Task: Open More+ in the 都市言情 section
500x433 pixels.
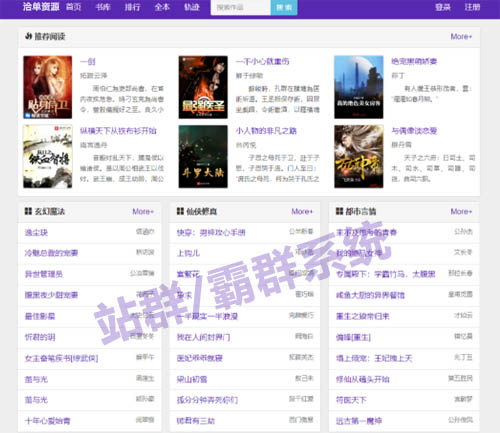Action: [461, 211]
